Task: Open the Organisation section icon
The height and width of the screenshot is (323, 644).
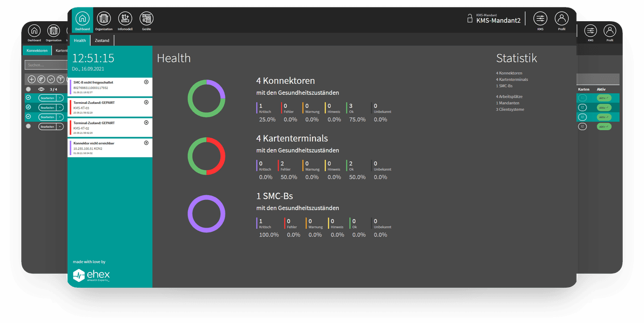Action: coord(104,19)
